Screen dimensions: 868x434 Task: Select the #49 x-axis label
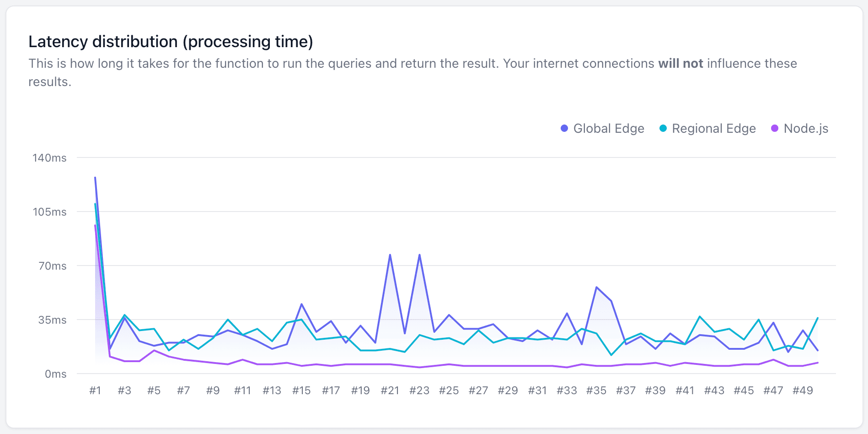[803, 391]
